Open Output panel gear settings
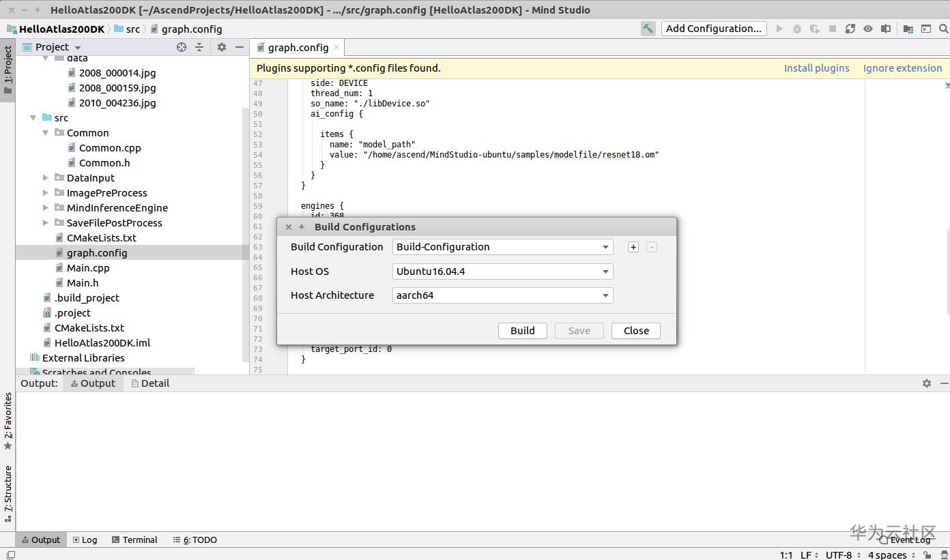The height and width of the screenshot is (560, 950). coord(927,383)
